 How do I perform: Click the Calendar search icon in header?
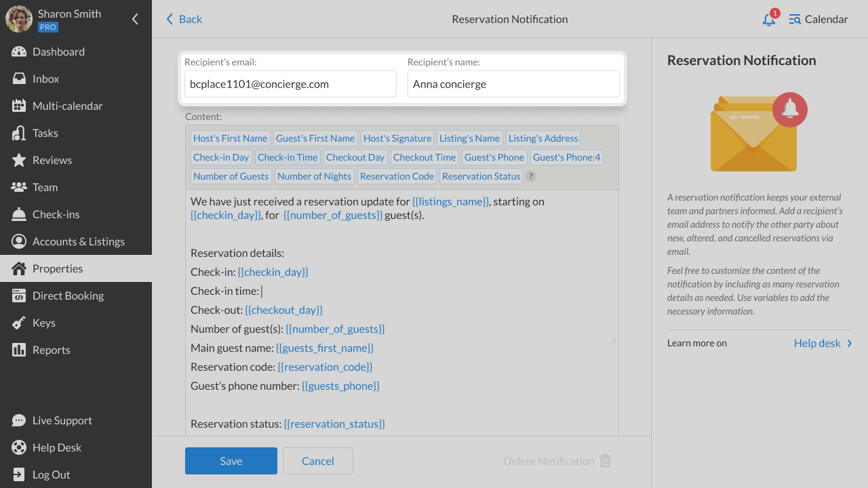click(x=795, y=19)
